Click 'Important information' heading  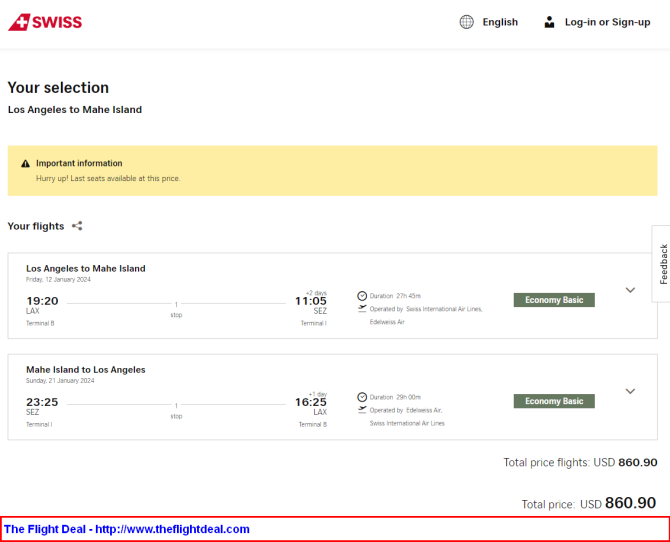tap(79, 163)
